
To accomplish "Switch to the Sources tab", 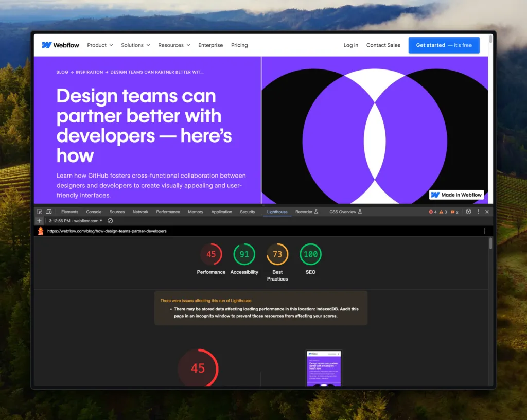I will tap(117, 212).
